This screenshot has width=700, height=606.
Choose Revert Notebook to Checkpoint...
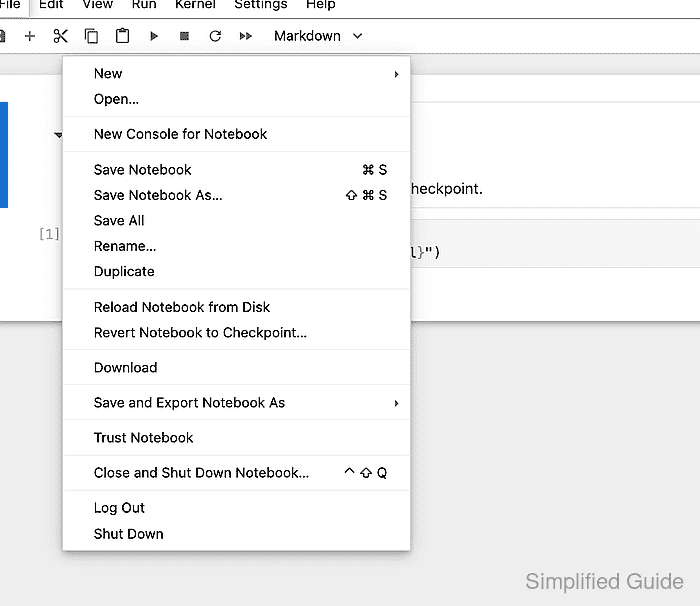236,333
